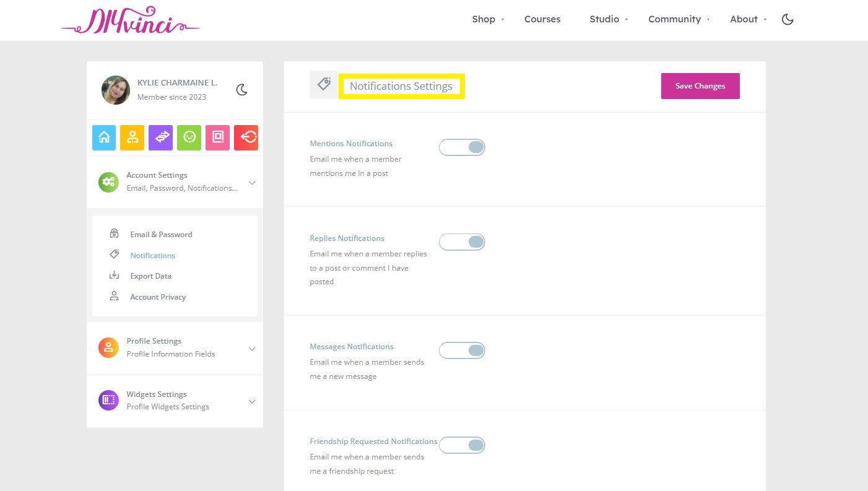Click the purple exchange arrows tile
Viewport: 868px width, 491px height.
click(161, 137)
